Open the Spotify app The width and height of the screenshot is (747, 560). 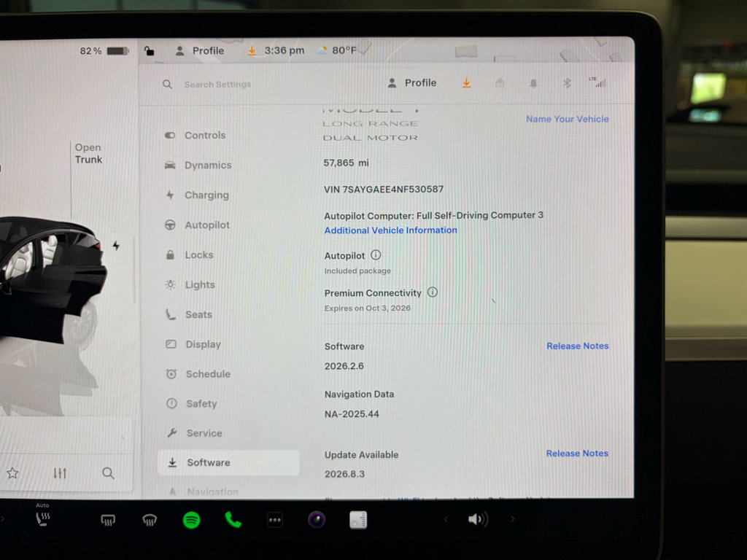[x=191, y=520]
